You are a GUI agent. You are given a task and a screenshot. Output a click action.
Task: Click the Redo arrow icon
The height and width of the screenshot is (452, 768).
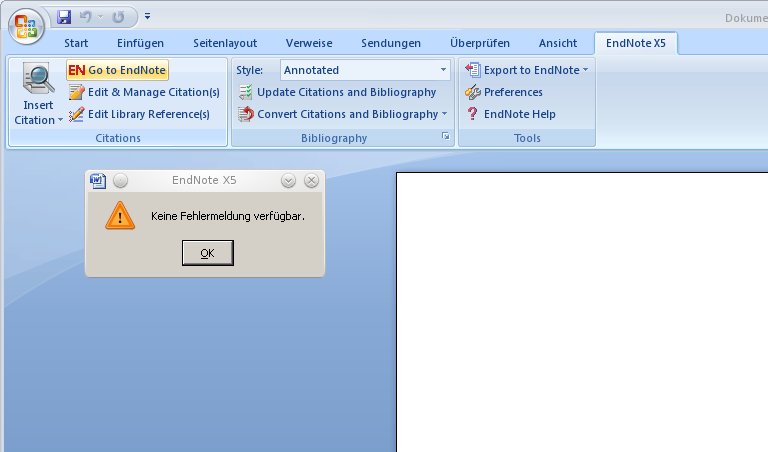pos(118,17)
